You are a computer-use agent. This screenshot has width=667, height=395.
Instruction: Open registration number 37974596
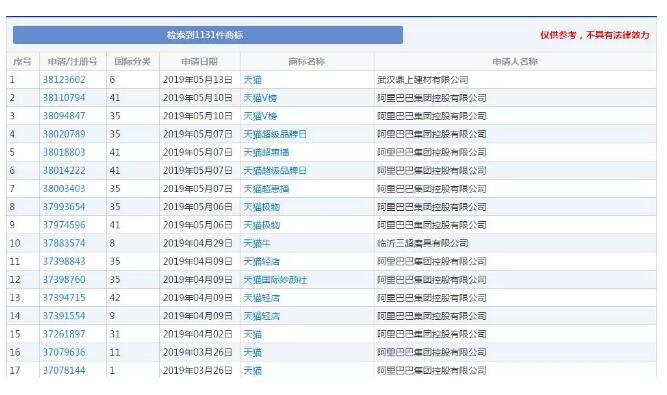(x=64, y=225)
